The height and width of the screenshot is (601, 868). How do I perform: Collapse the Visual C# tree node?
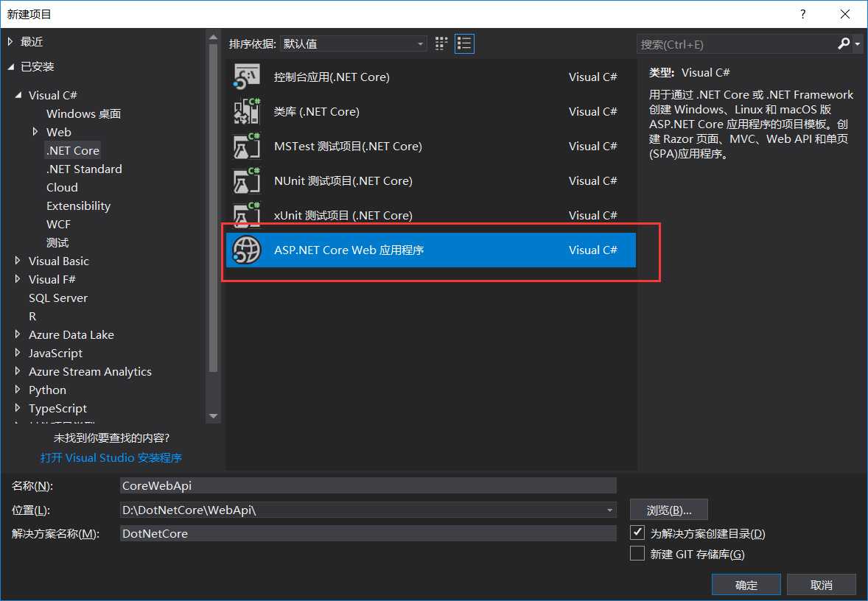pyautogui.click(x=18, y=95)
